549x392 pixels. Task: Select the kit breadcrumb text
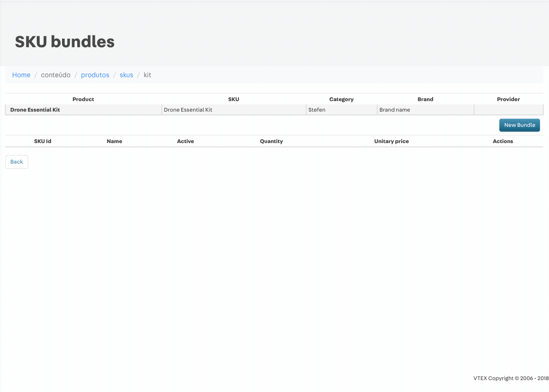click(147, 75)
